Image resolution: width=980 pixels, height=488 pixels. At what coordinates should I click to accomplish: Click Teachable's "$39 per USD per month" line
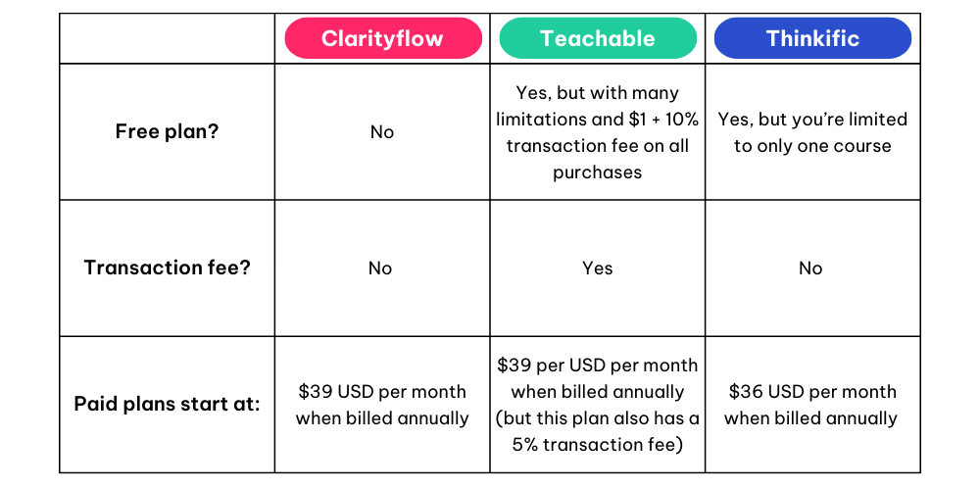[598, 365]
